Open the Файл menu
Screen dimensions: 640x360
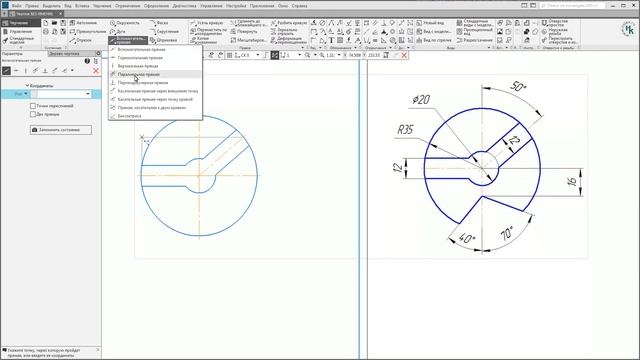point(17,6)
